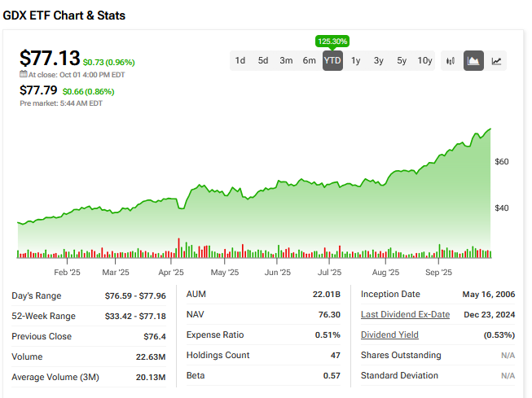Click the 125.30% YTD return badge
The width and height of the screenshot is (532, 398).
coord(332,41)
